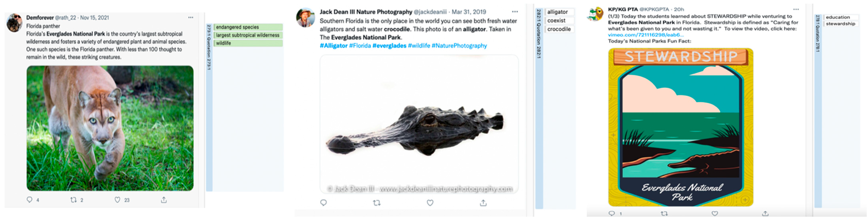Open more options on KP/KG PTA tweet
This screenshot has width=868, height=224.
tap(796, 9)
